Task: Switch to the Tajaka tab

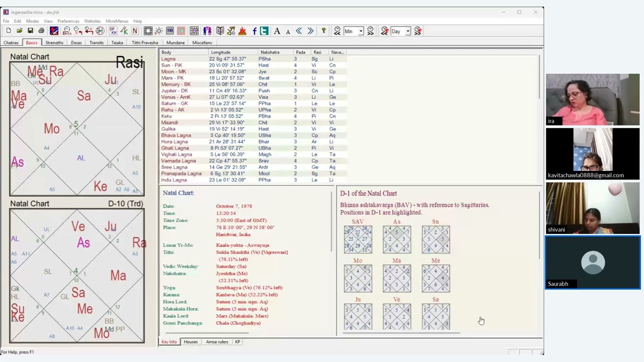Action: pos(117,43)
